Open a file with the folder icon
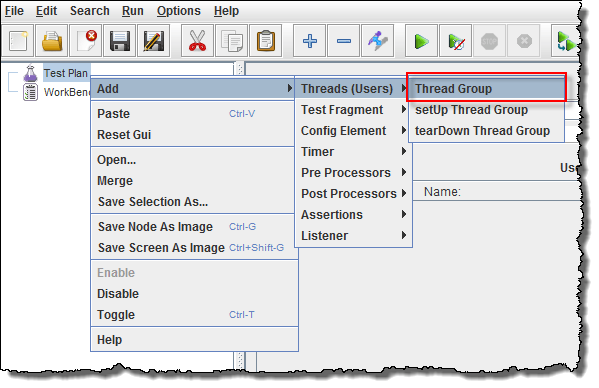Screen dimensions: 599x388 pyautogui.click(x=52, y=41)
